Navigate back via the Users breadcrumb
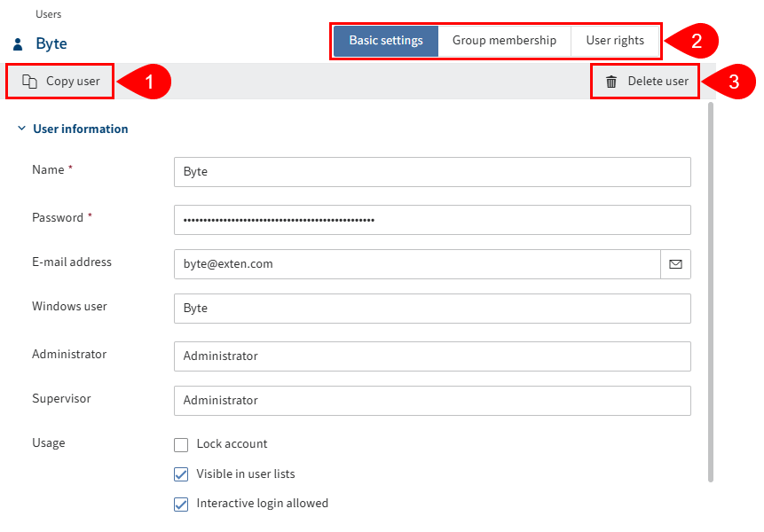Screen dimensions: 764x532 pyautogui.click(x=48, y=13)
